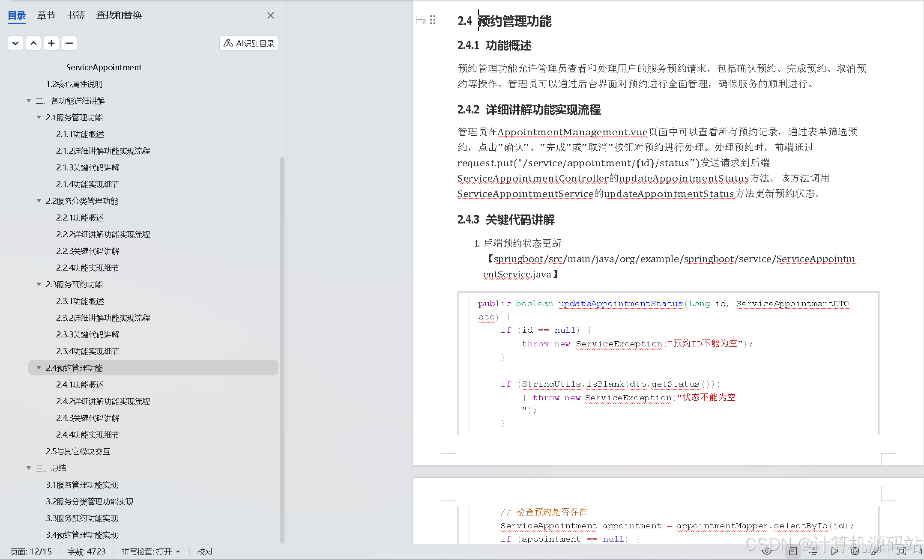Click the 后端预约状态更新 list item text
The width and height of the screenshot is (924, 560).
tap(522, 243)
